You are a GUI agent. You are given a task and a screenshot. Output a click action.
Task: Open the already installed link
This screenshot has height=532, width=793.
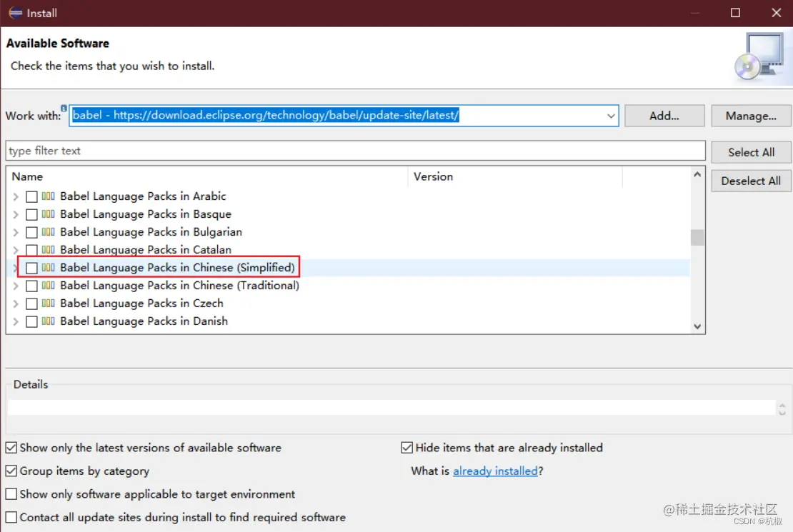495,471
